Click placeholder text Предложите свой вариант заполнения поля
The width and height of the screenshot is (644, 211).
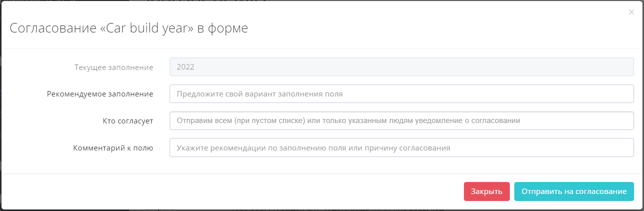point(260,93)
